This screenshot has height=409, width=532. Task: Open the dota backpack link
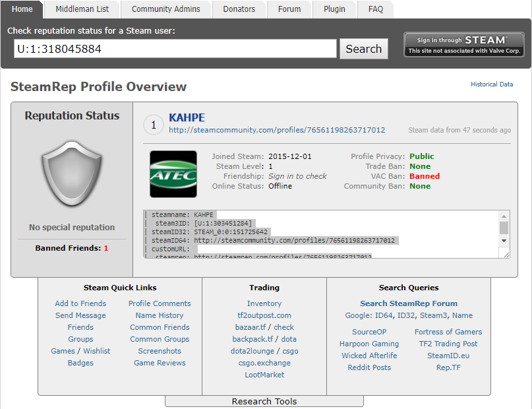[289, 339]
